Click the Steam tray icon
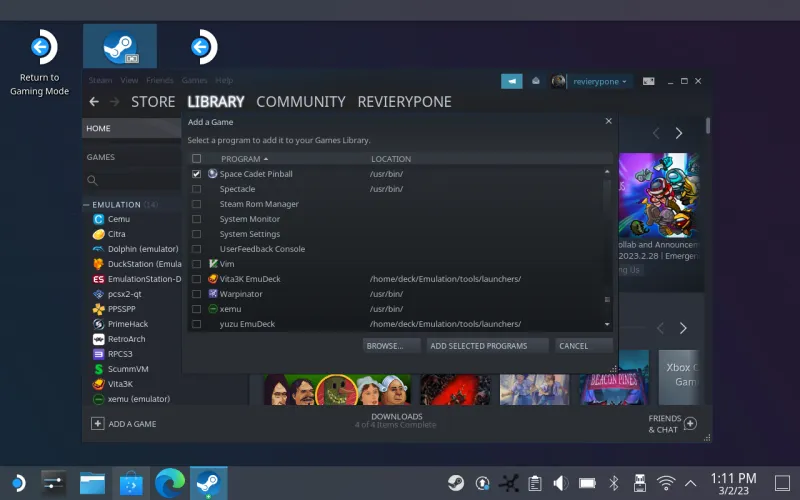Screen dimensions: 800x500 click(456, 483)
